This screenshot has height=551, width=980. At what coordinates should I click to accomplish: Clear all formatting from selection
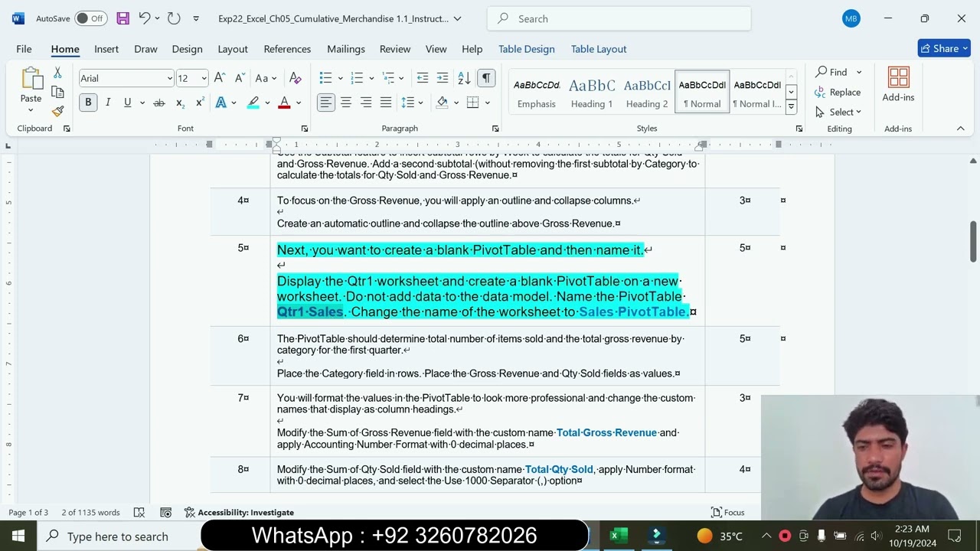(x=296, y=78)
